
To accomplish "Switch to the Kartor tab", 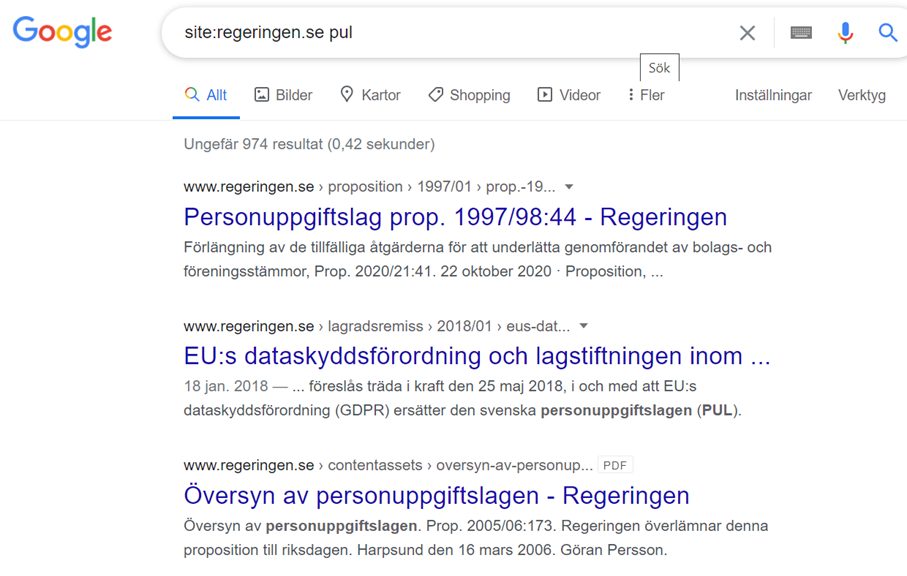I will tap(370, 95).
